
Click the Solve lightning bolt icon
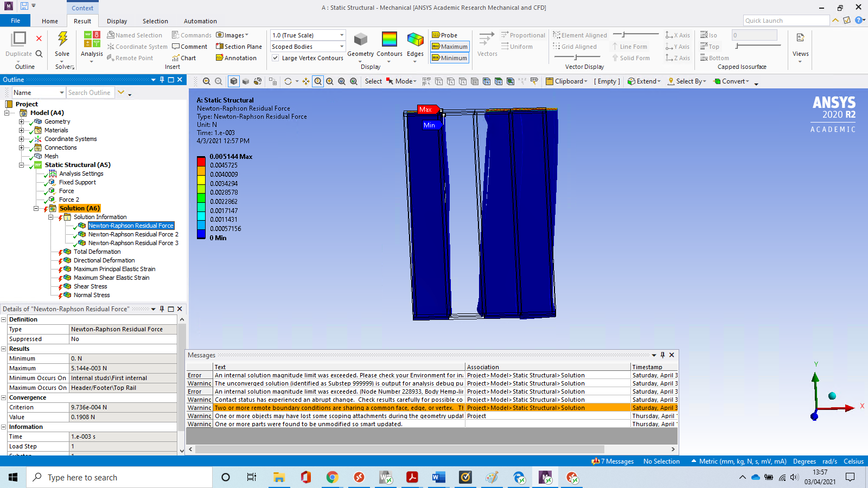pyautogui.click(x=62, y=39)
